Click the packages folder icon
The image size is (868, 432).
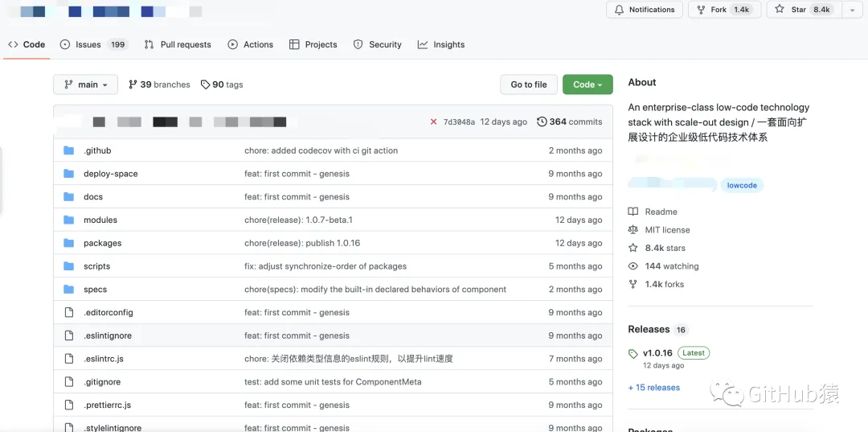(68, 243)
